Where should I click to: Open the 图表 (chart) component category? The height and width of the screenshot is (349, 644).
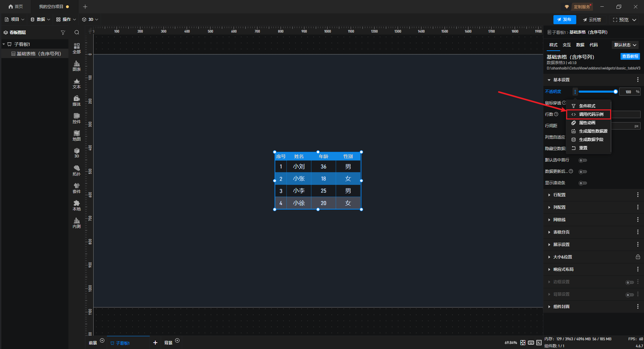point(76,66)
